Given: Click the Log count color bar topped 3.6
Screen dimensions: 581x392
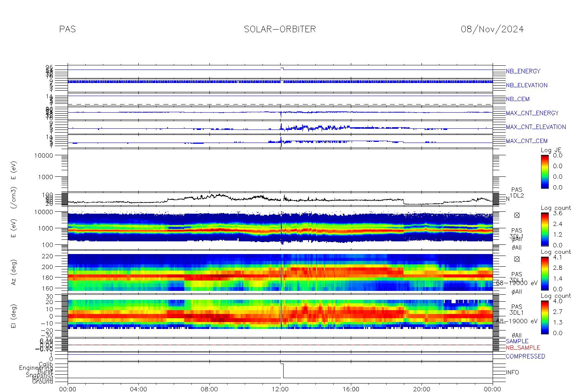Looking at the screenshot, I should [544, 229].
